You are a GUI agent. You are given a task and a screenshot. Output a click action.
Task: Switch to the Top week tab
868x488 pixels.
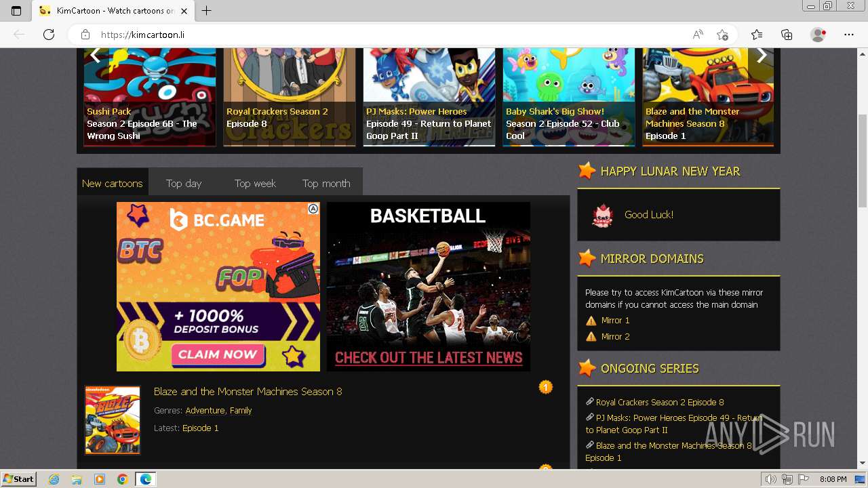coord(255,183)
